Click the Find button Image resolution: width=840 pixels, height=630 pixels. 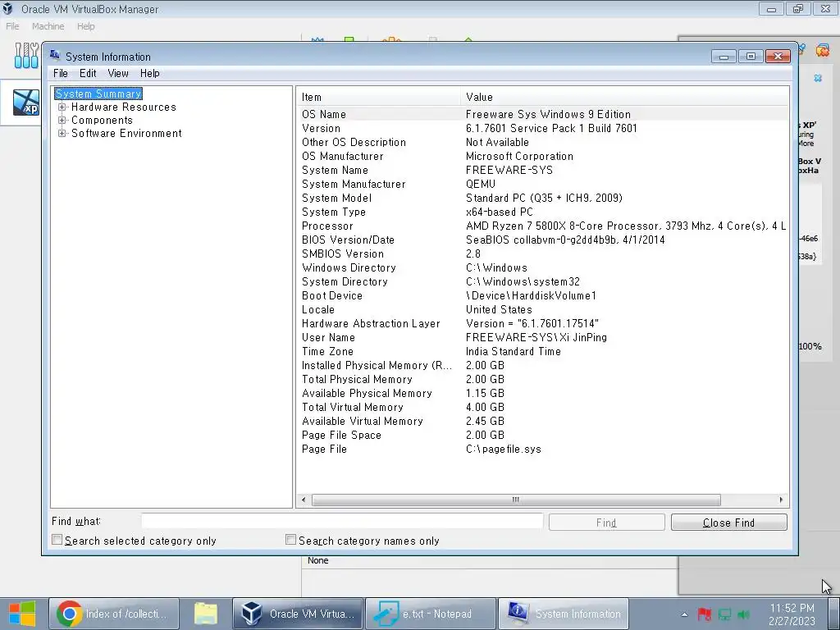pyautogui.click(x=606, y=523)
